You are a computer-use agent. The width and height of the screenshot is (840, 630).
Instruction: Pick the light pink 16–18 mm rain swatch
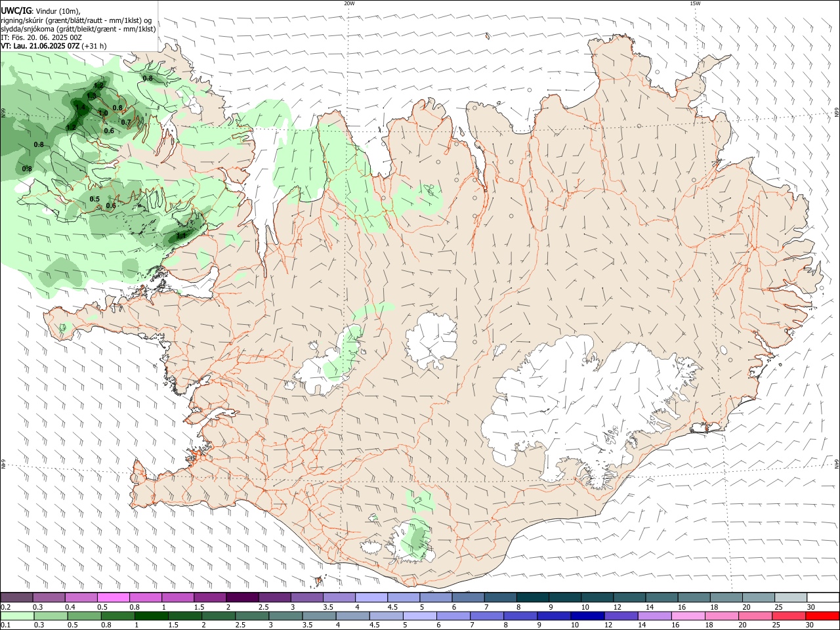click(688, 616)
